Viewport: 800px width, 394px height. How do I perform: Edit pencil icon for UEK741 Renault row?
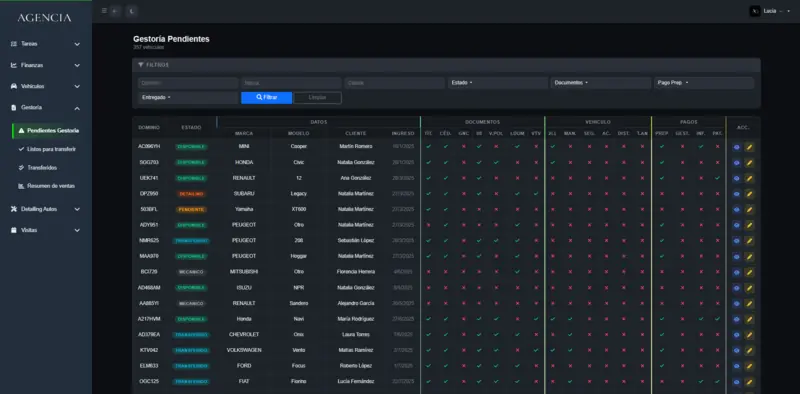[749, 179]
